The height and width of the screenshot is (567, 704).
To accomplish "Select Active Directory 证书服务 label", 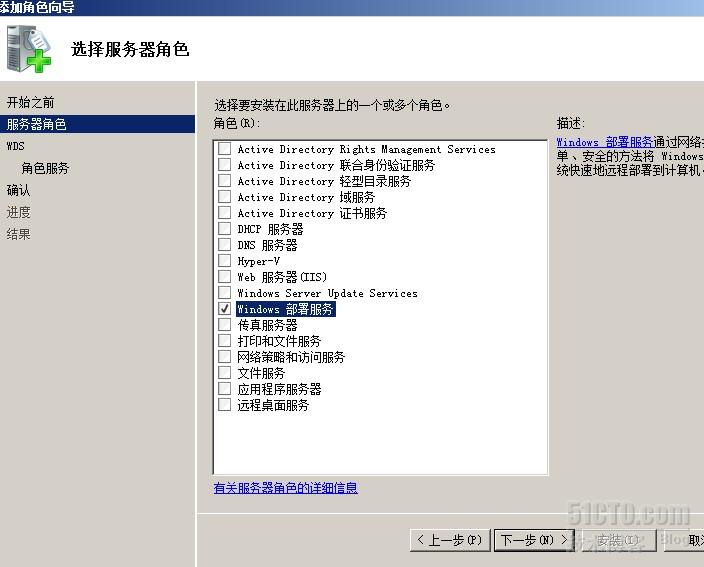I will click(312, 213).
